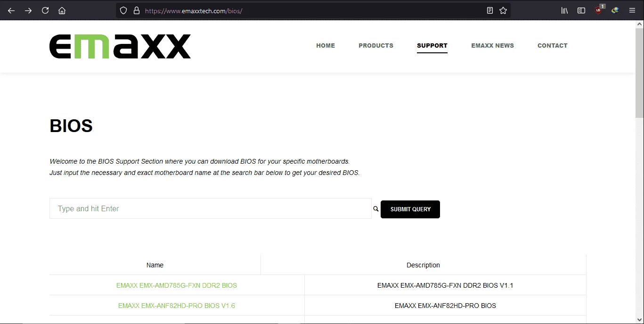644x324 pixels.
Task: Select the description cell ending BIOS V1.1
Action: point(445,285)
